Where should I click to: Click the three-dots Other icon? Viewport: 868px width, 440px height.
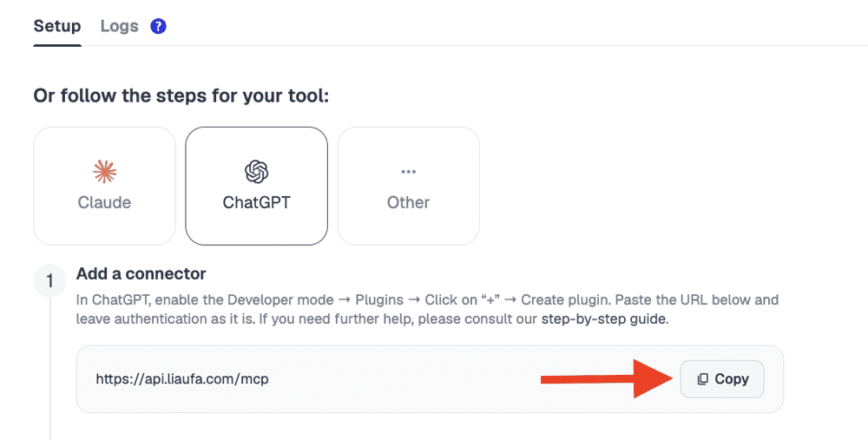409,172
